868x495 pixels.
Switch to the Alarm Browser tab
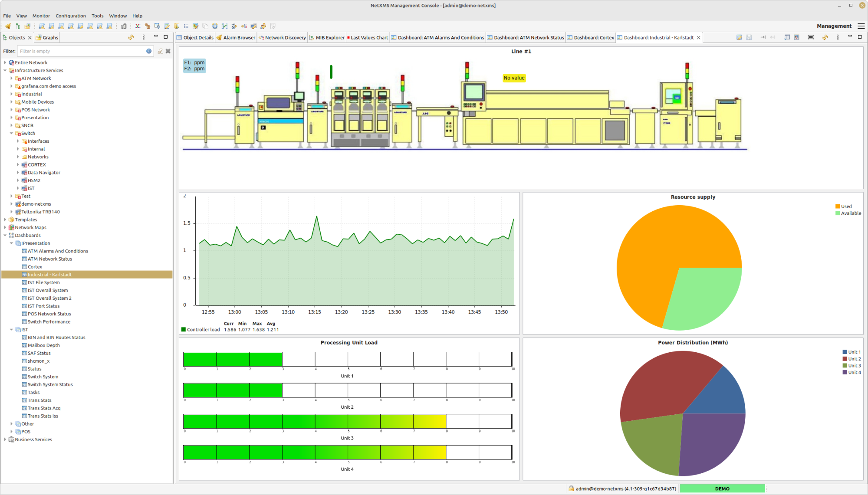pyautogui.click(x=239, y=38)
